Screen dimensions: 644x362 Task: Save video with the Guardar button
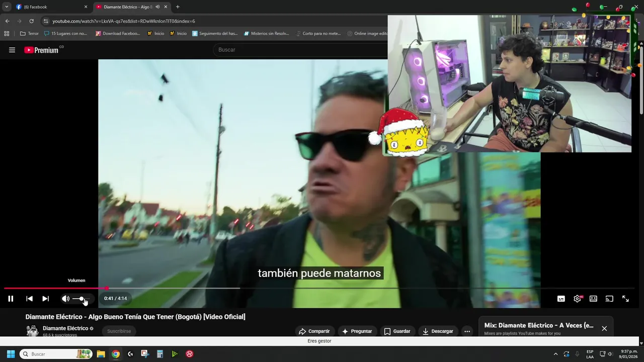tap(397, 331)
